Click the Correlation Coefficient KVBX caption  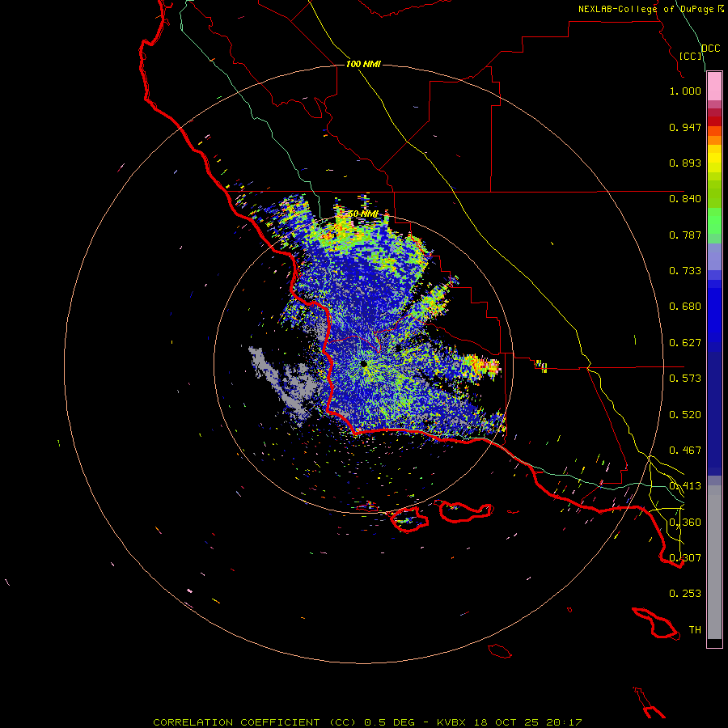pyautogui.click(x=367, y=722)
